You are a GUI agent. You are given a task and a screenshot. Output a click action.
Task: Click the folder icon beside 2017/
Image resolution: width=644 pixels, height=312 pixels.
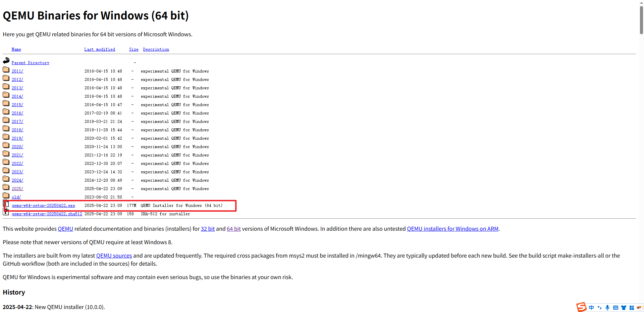pos(6,120)
